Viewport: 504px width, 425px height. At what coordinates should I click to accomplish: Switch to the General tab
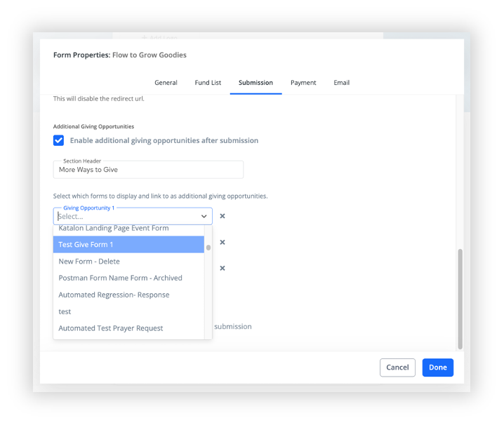click(x=166, y=83)
